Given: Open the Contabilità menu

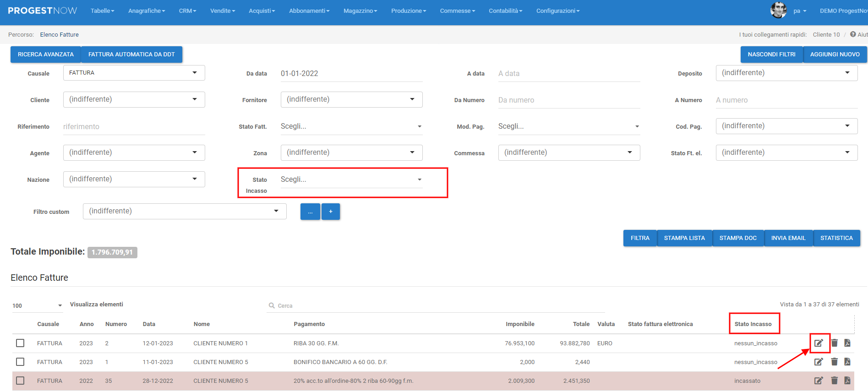Looking at the screenshot, I should point(505,11).
